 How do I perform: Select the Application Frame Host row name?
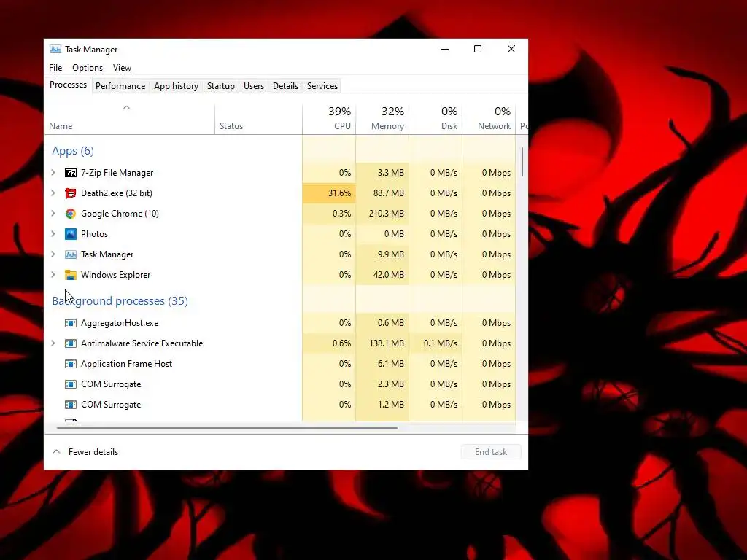127,365
